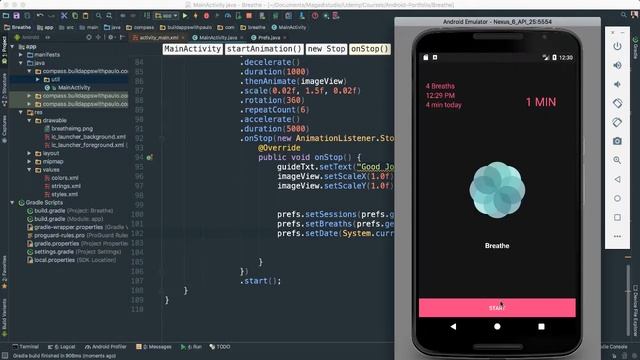Click the emulator Rotate Right icon

click(617, 122)
